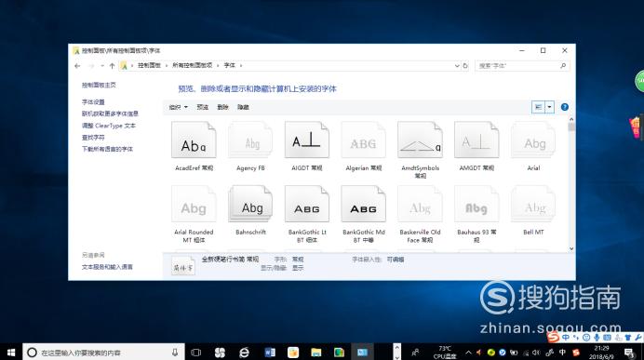The image size is (644, 360).
Task: Click 删除 in the command bar
Action: (x=222, y=107)
